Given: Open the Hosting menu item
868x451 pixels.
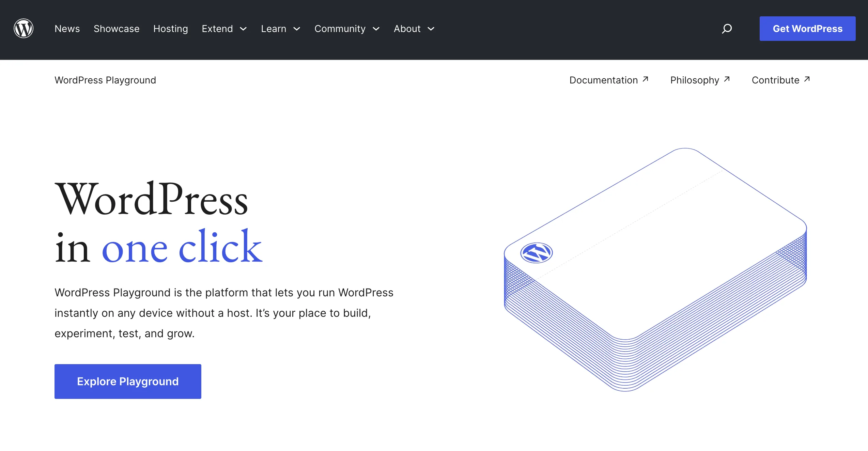Looking at the screenshot, I should point(170,29).
